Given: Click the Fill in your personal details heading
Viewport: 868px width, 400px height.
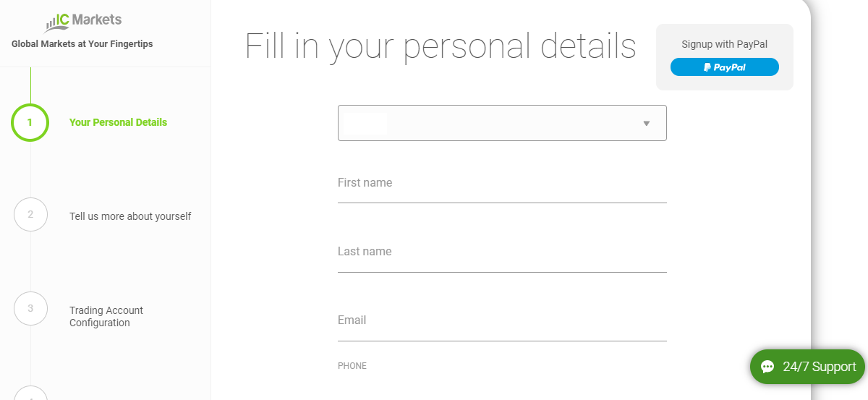Looking at the screenshot, I should click(x=441, y=46).
